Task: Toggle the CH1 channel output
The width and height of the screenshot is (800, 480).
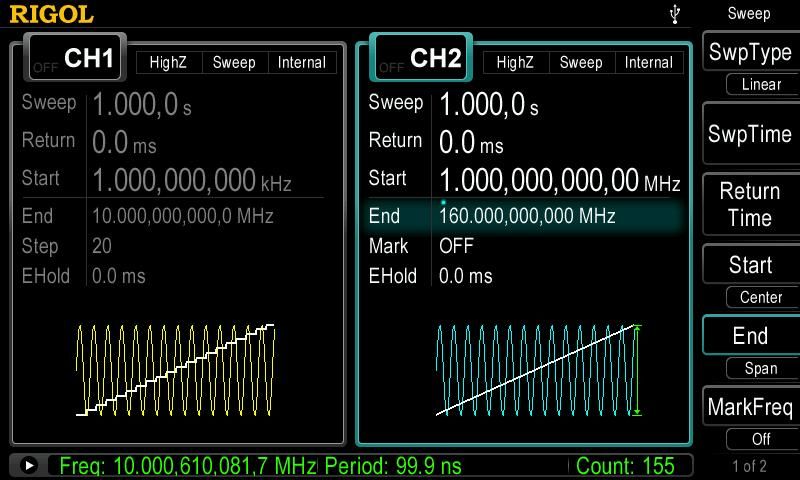Action: pyautogui.click(x=75, y=59)
